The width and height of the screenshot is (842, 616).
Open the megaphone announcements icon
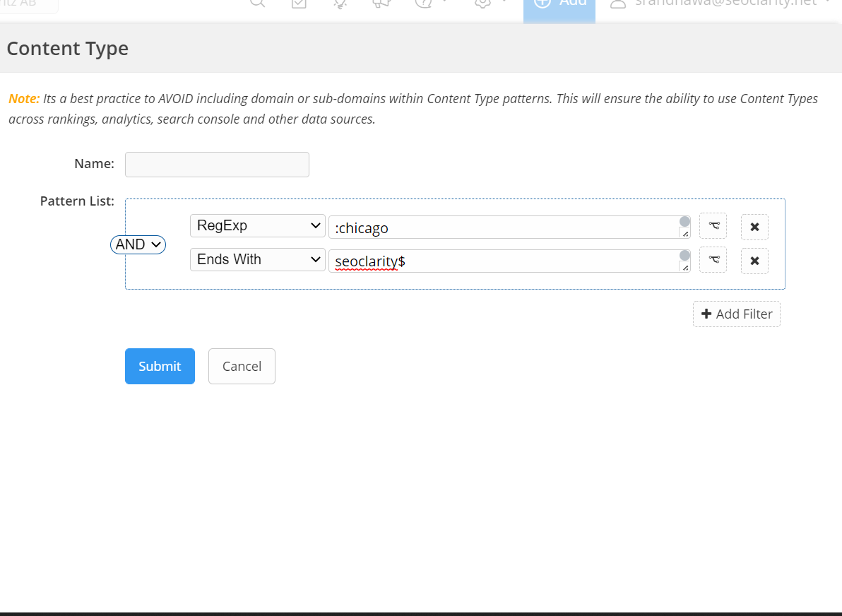pos(381,3)
